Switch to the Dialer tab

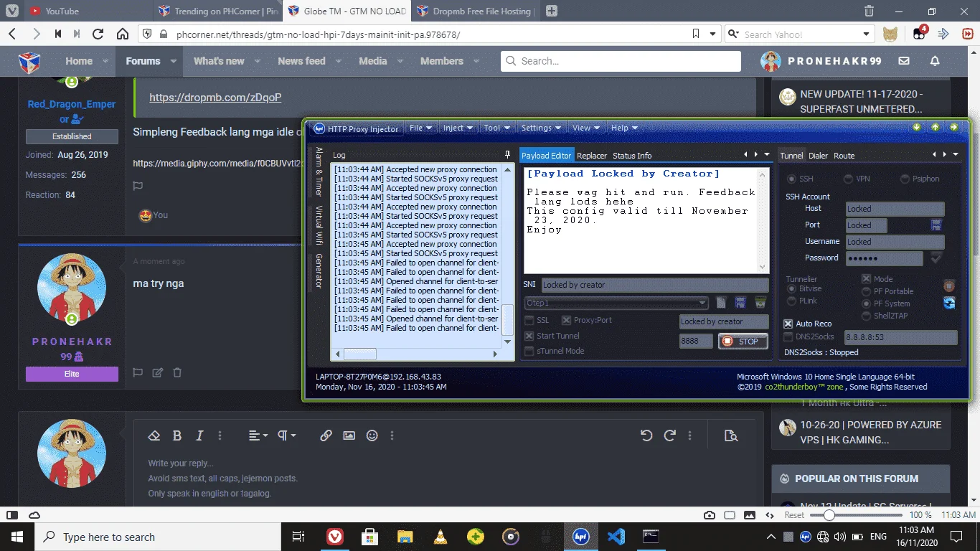click(818, 156)
